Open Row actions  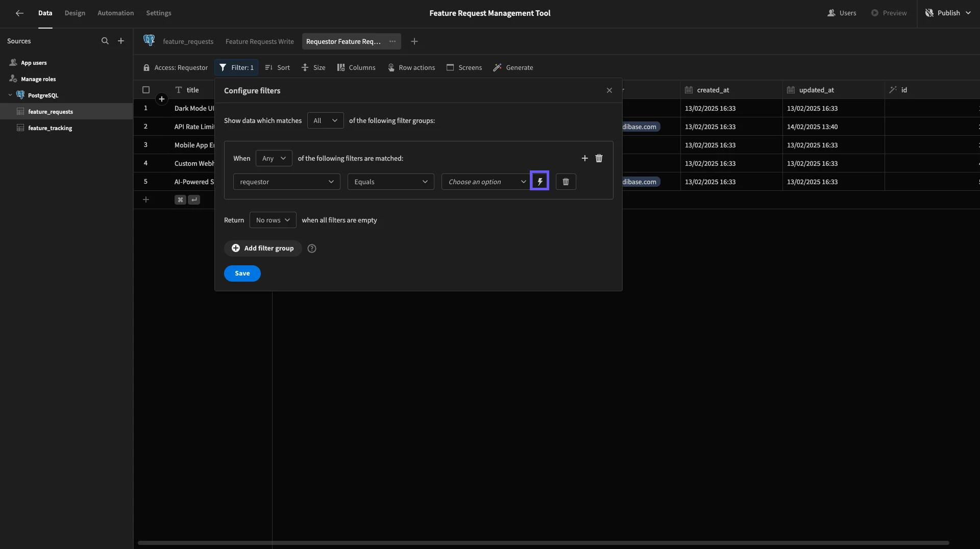coord(411,67)
